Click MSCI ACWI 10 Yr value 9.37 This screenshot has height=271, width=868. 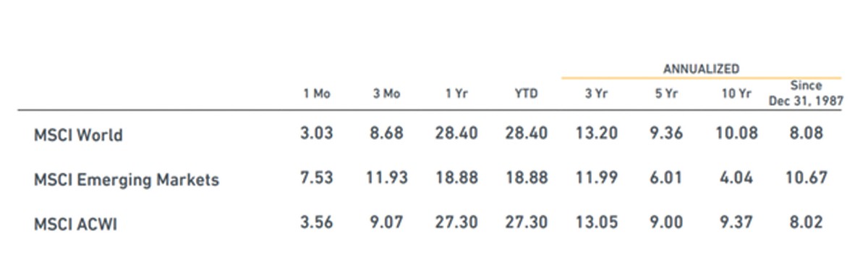[736, 222]
